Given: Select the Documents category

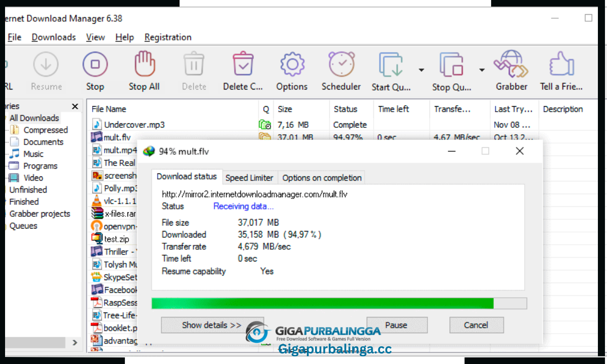Looking at the screenshot, I should tap(44, 142).
